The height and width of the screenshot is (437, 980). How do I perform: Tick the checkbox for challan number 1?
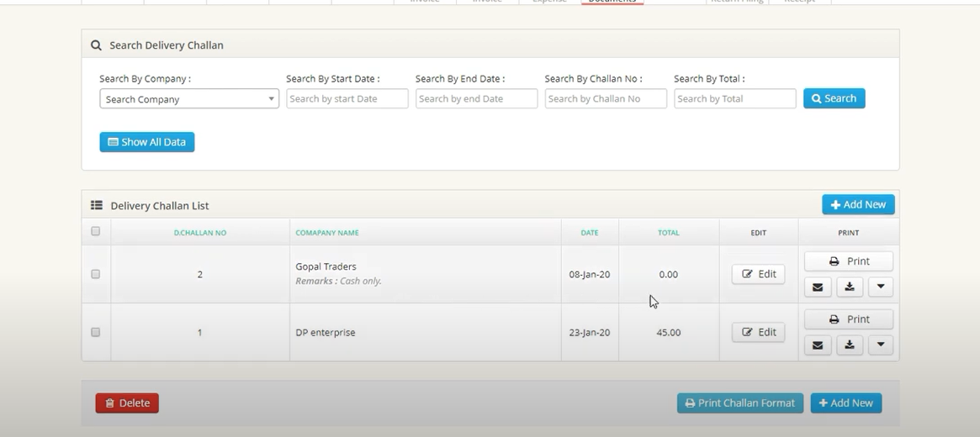95,332
